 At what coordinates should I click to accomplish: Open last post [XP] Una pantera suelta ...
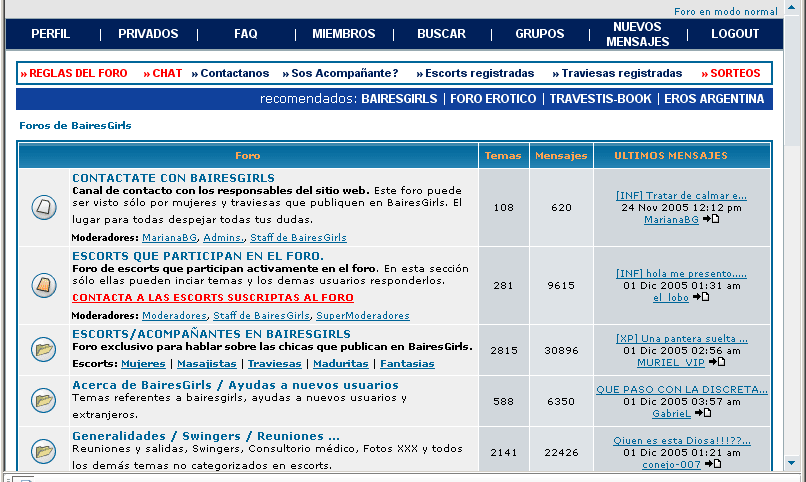coord(682,338)
